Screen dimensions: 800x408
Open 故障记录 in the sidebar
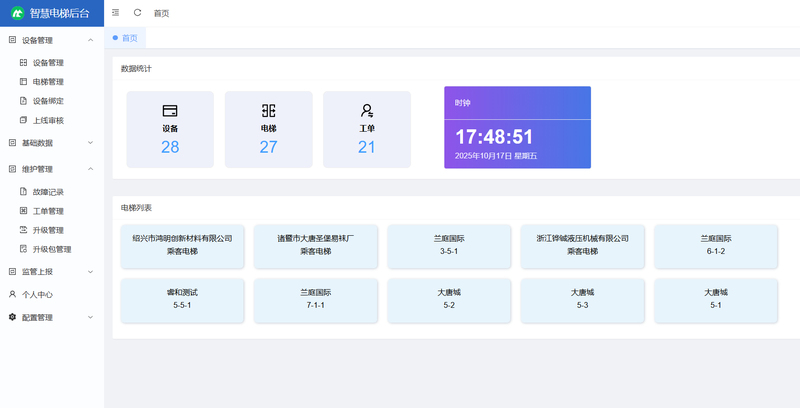click(x=48, y=192)
